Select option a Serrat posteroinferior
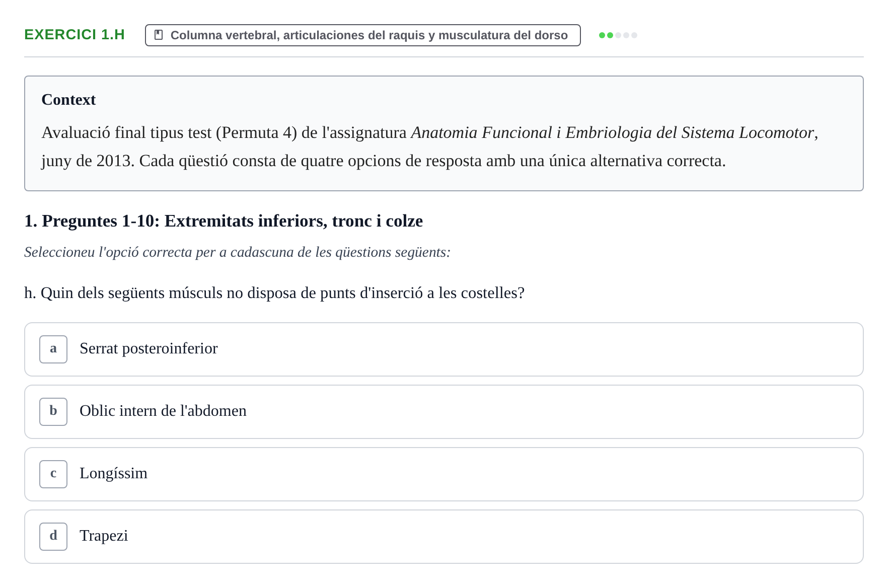The image size is (888, 588). pos(443,349)
